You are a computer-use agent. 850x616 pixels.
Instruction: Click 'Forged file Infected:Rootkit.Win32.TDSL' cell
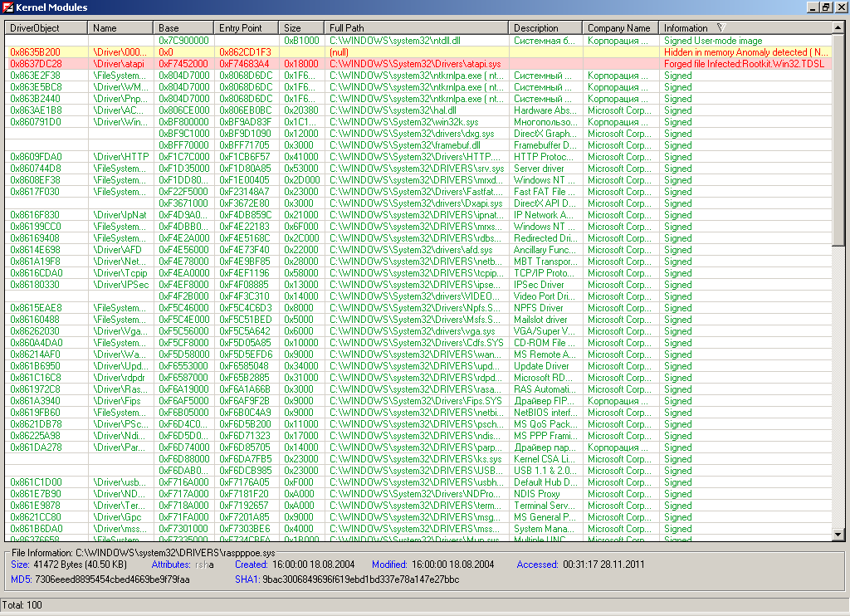tap(744, 64)
